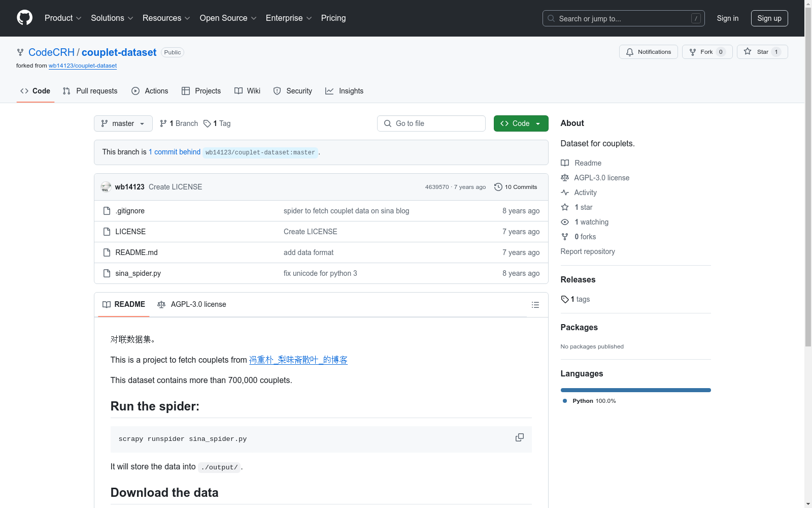812x508 pixels.
Task: Click the Readme book icon in About
Action: (565, 163)
